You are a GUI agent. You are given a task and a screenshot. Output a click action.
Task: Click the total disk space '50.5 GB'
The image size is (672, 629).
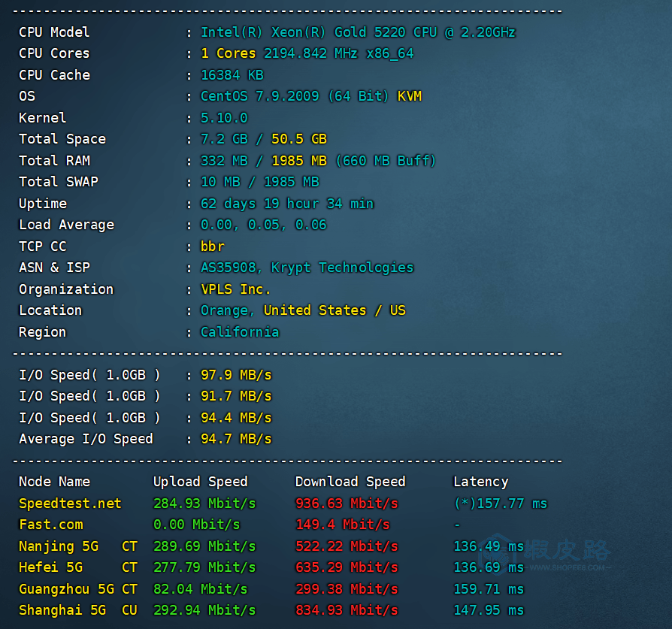tap(299, 139)
